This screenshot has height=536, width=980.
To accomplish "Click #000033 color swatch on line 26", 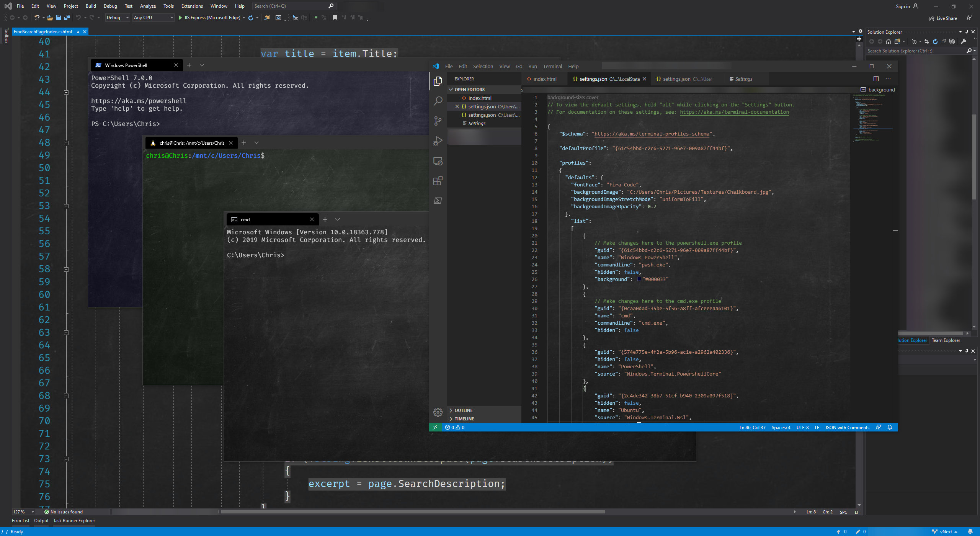I will coord(639,279).
